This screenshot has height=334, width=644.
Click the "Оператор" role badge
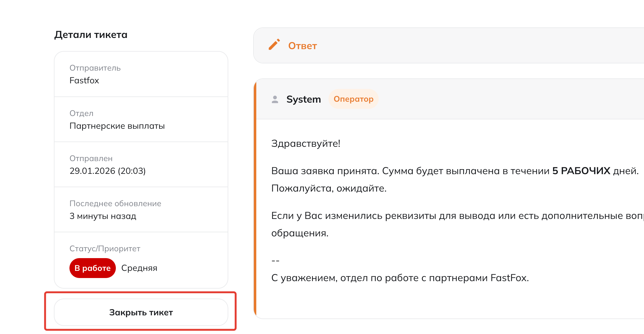click(353, 99)
